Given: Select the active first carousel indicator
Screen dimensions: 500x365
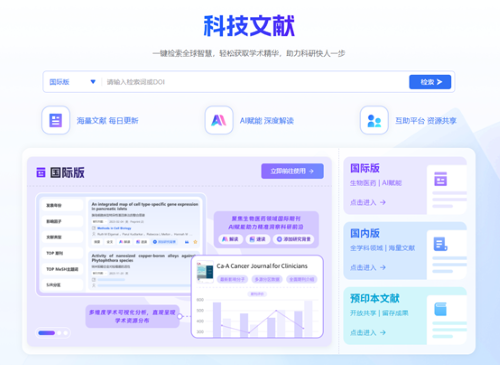Looking at the screenshot, I should (46, 333).
